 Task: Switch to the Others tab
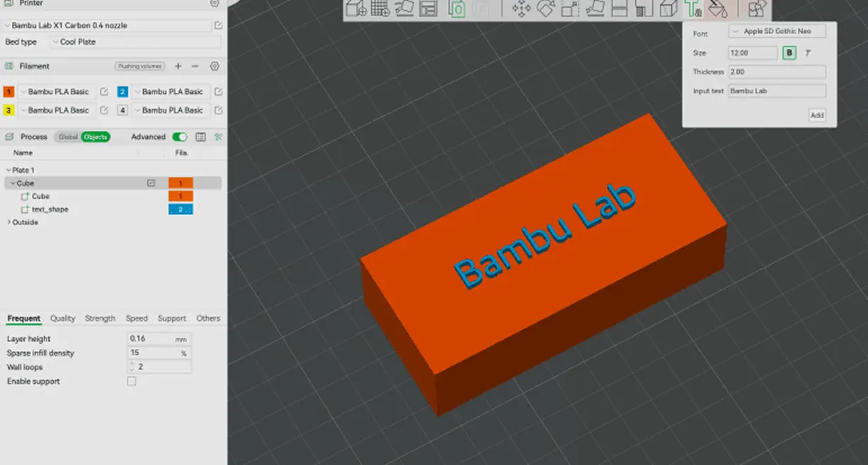208,318
